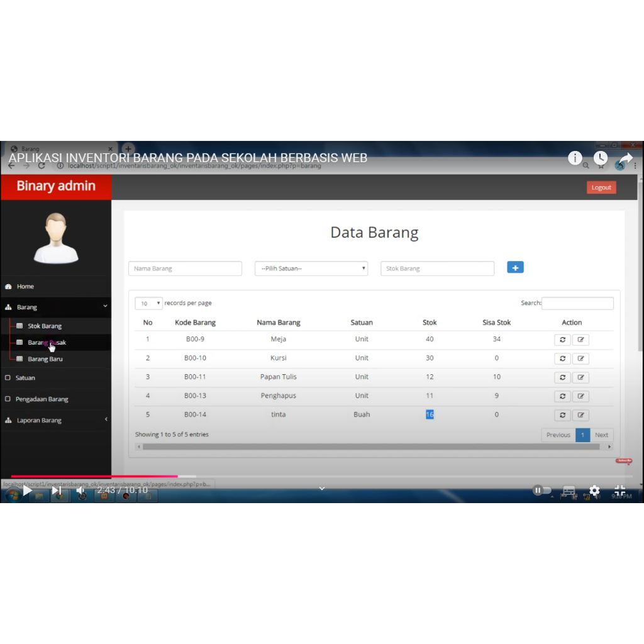Click the refresh icon in the Meja row
This screenshot has width=644, height=644.
(562, 340)
